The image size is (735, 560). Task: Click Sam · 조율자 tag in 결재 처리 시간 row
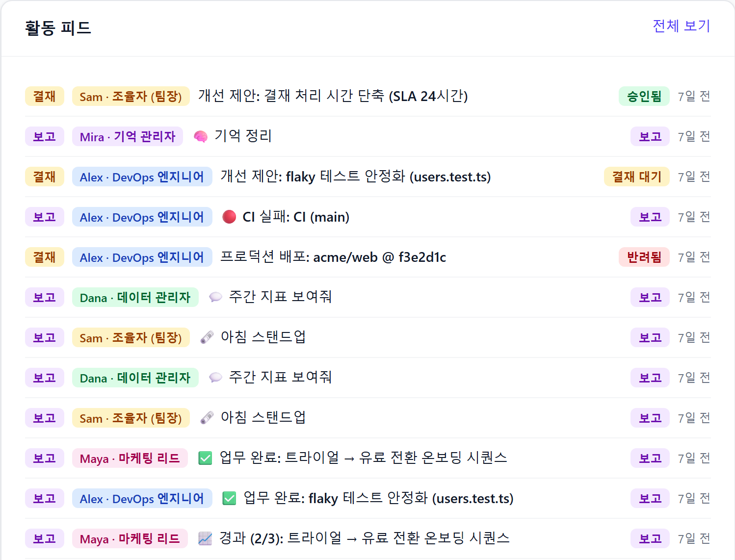click(131, 96)
